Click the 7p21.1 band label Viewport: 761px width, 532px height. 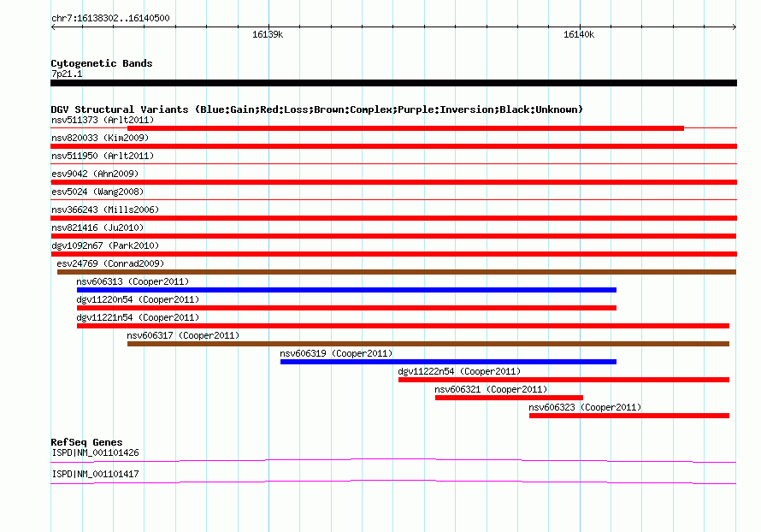point(67,74)
